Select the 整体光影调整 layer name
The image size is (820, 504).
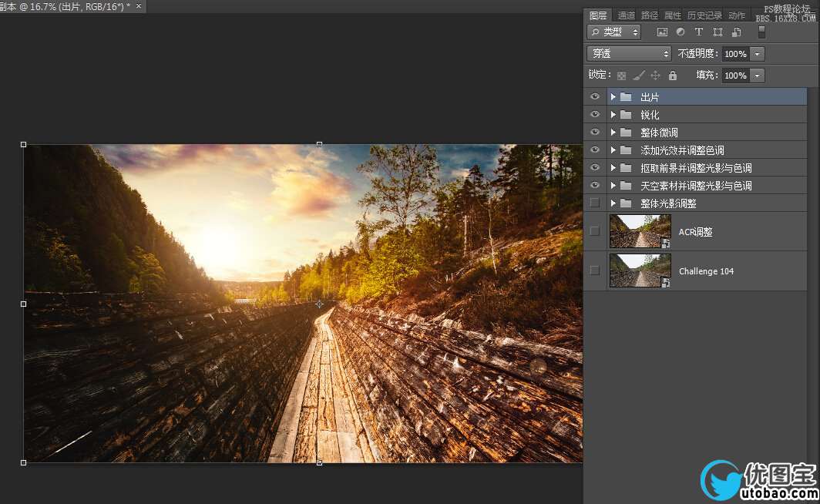click(x=668, y=204)
